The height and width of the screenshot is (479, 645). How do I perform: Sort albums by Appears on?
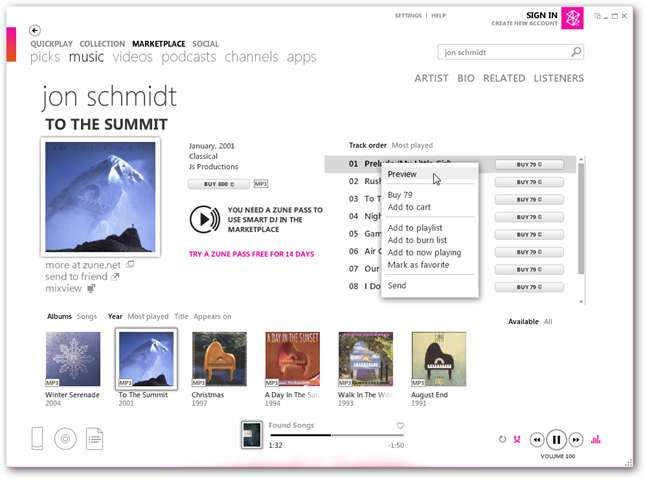pos(212,316)
